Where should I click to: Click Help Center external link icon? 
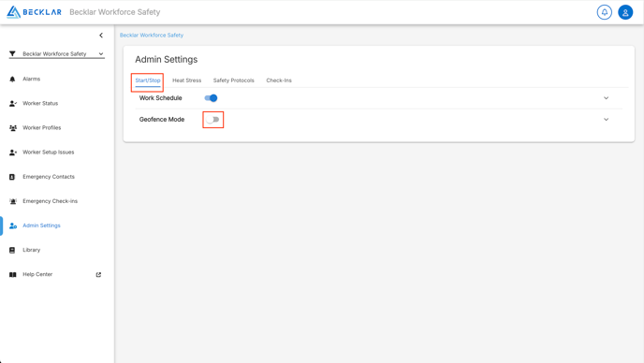tap(98, 274)
